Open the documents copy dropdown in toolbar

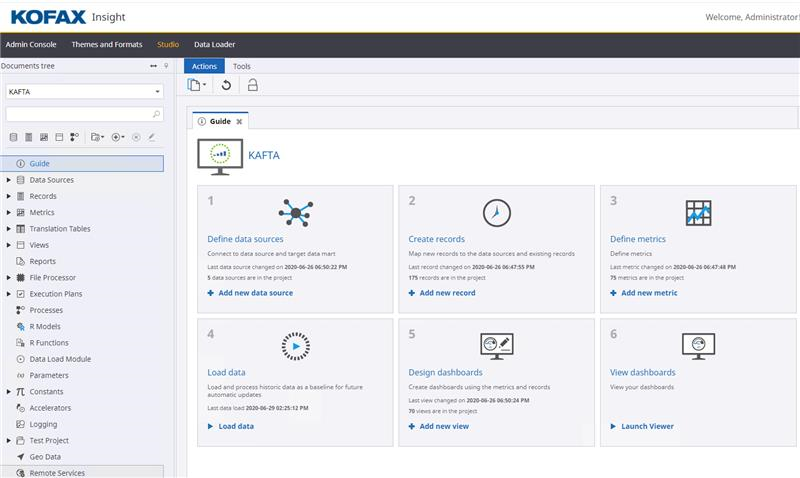click(197, 85)
